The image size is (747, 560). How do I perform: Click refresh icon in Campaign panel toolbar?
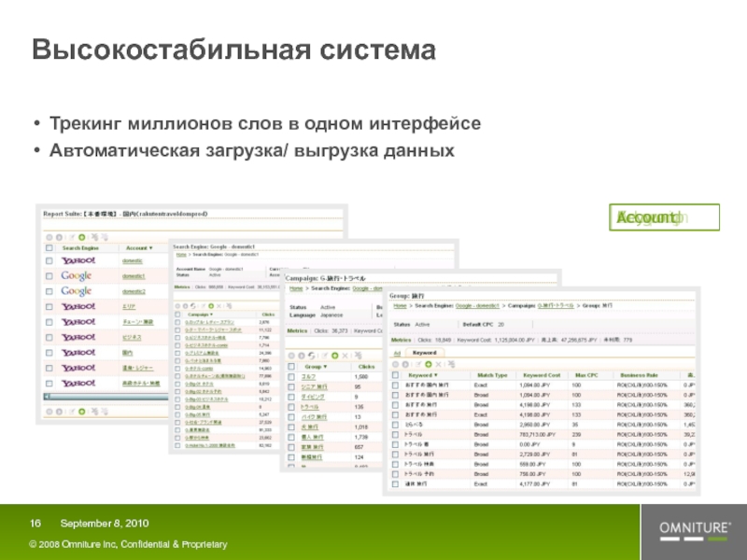[x=312, y=356]
